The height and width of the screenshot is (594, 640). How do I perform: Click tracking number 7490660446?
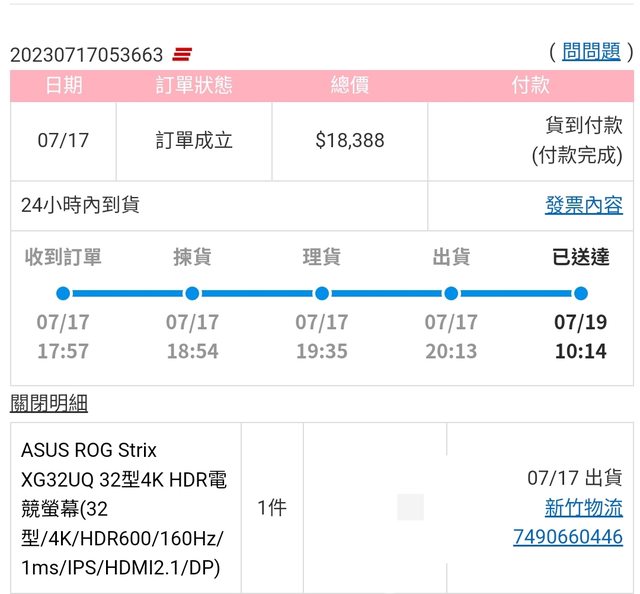(567, 538)
